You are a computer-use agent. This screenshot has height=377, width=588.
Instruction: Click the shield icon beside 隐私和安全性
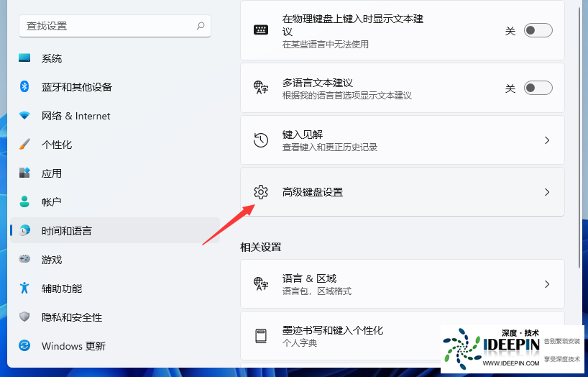point(24,317)
